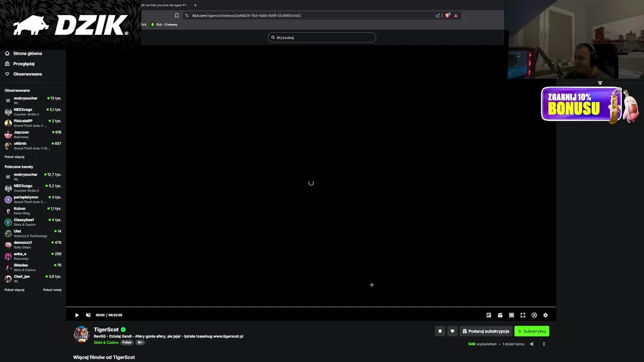Click the Zgarnij 10% bonusu banner
644x362 pixels.
(x=589, y=105)
